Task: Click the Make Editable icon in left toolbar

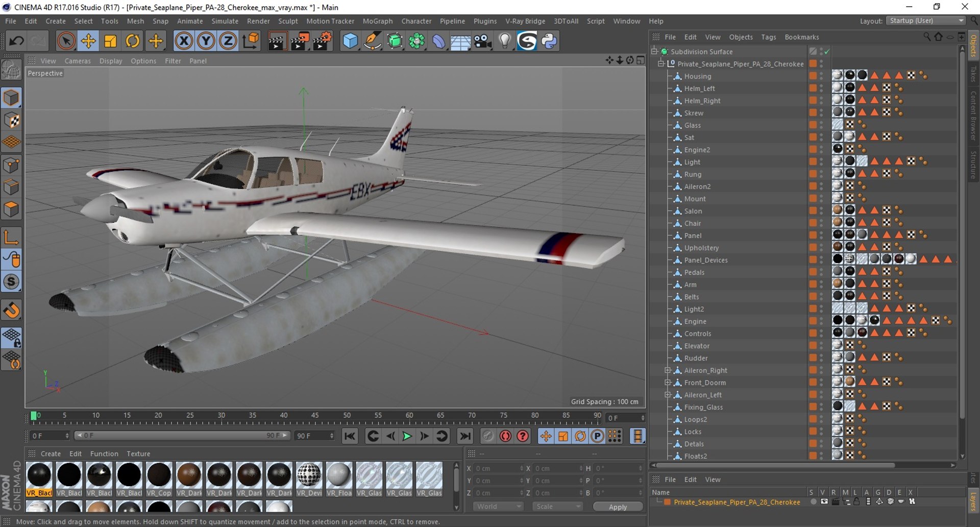Action: point(11,69)
